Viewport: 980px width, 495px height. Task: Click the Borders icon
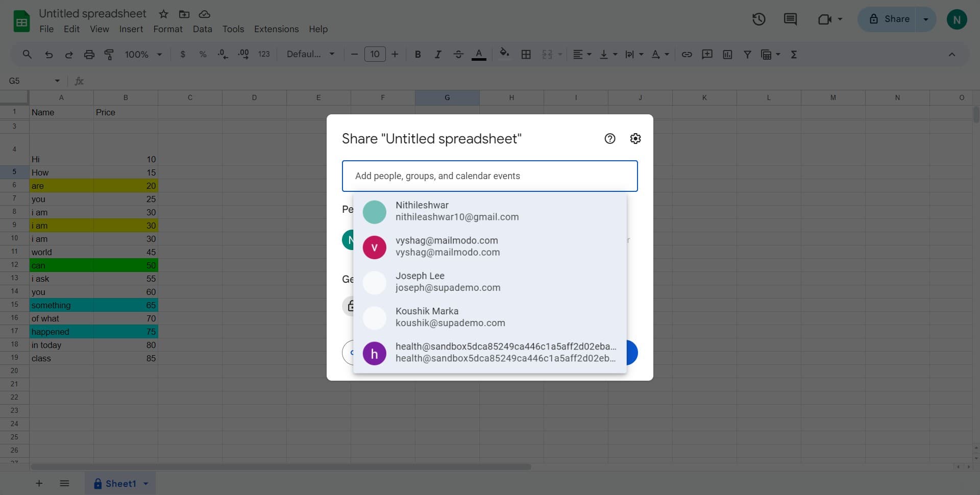(526, 54)
